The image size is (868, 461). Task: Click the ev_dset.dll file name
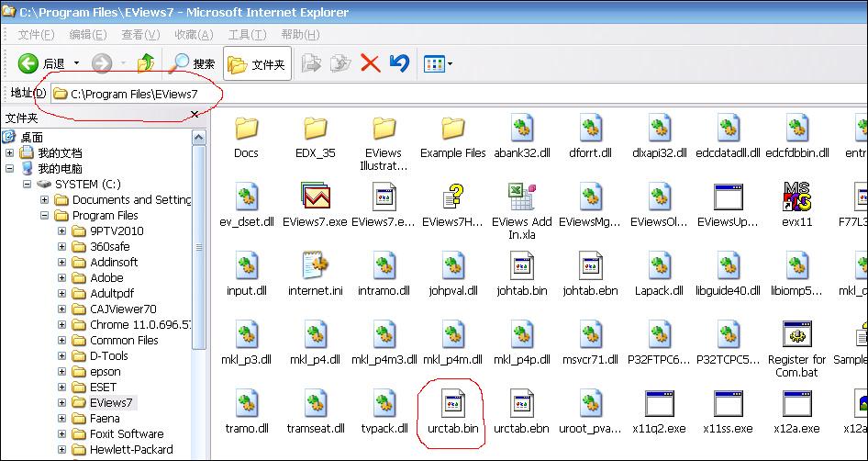pos(246,222)
